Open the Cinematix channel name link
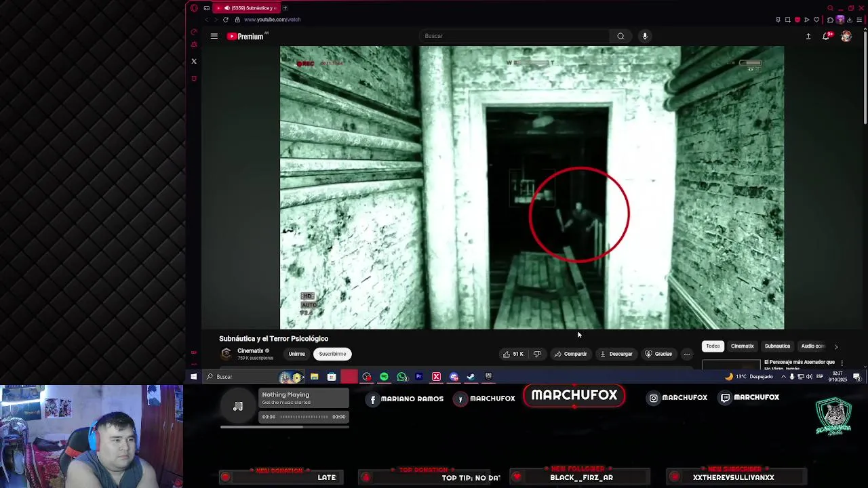The height and width of the screenshot is (488, 868). click(x=250, y=351)
